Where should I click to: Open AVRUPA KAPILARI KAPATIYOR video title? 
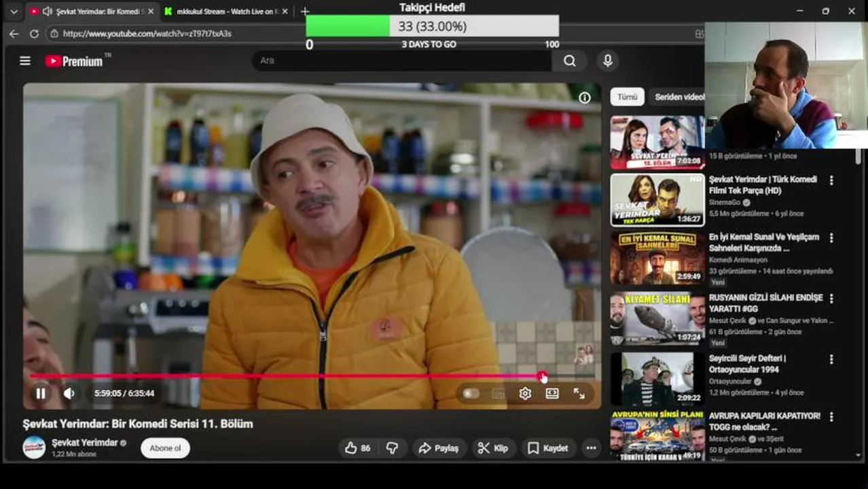pyautogui.click(x=765, y=421)
